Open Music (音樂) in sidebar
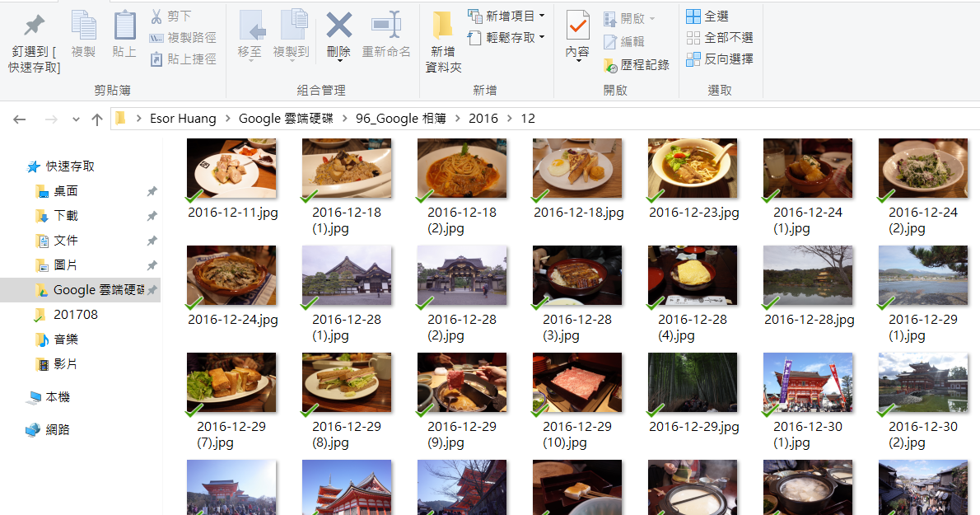980x515 pixels. (x=56, y=339)
